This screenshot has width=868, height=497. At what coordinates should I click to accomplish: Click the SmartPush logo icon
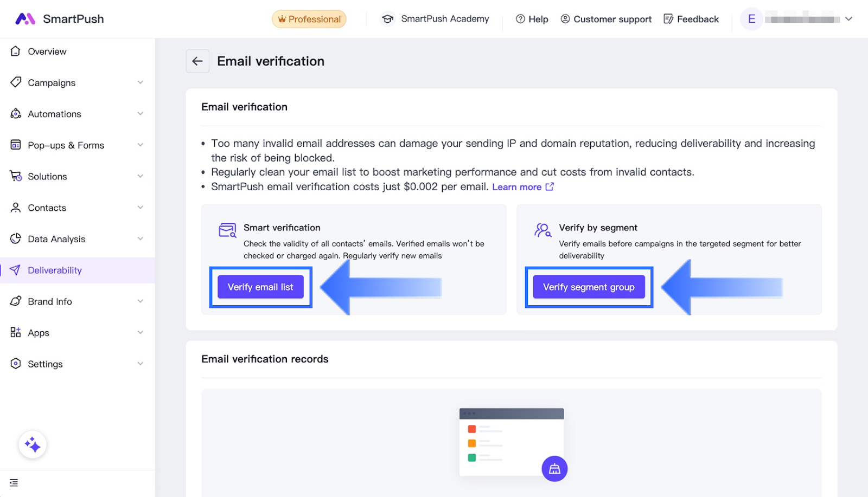tap(25, 19)
